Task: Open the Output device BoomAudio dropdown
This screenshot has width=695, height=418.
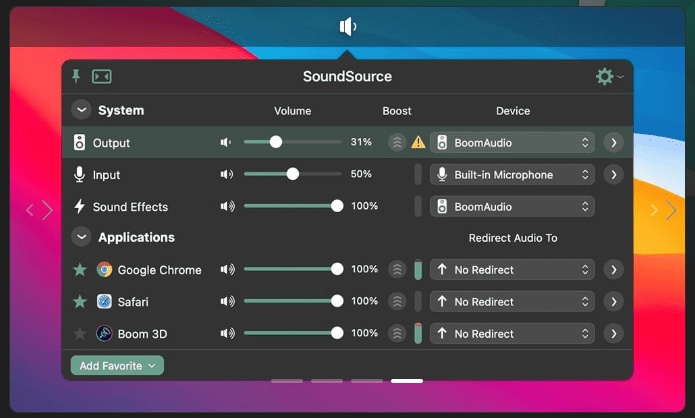Action: point(512,143)
